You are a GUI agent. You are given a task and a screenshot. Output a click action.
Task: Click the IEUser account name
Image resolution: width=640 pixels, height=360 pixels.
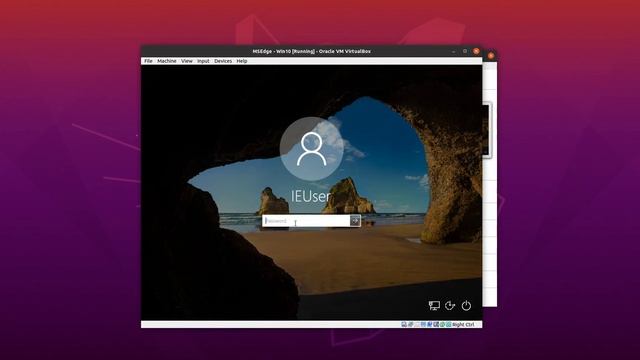point(310,196)
